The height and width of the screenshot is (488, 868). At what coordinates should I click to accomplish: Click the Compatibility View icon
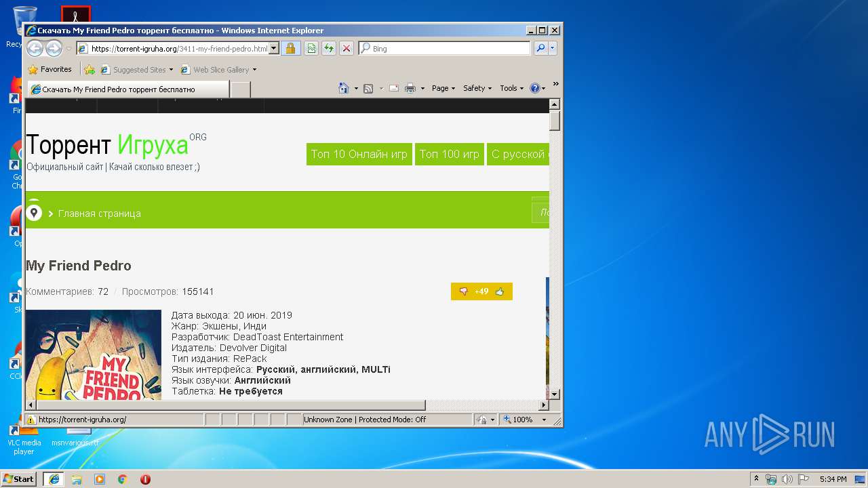(311, 48)
